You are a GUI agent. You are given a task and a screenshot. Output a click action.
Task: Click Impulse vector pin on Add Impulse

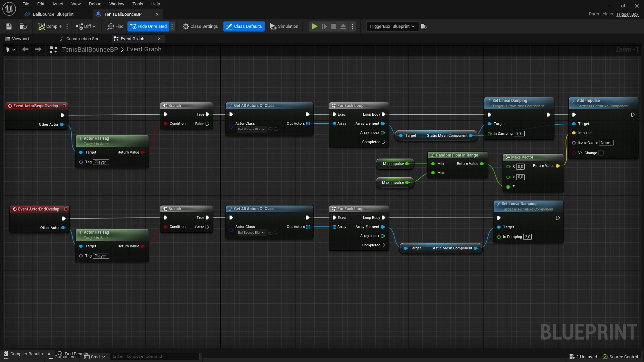click(x=574, y=133)
